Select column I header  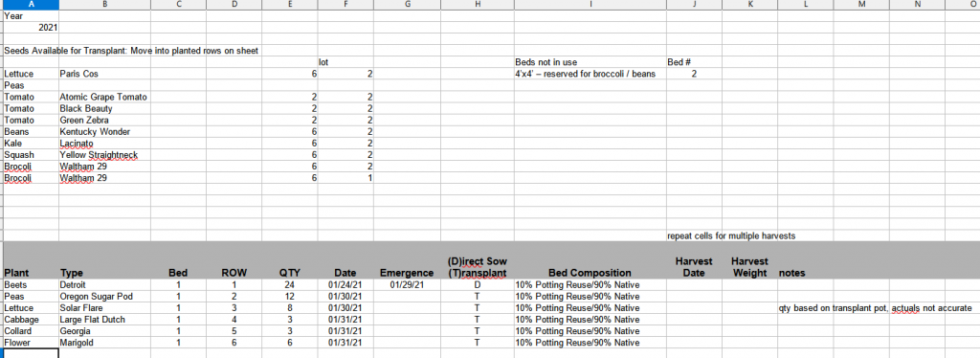point(590,5)
